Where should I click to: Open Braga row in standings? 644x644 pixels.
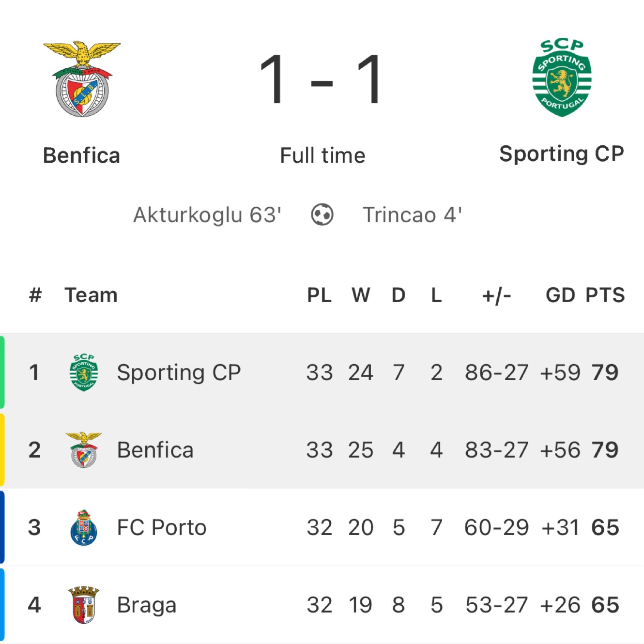point(322,605)
